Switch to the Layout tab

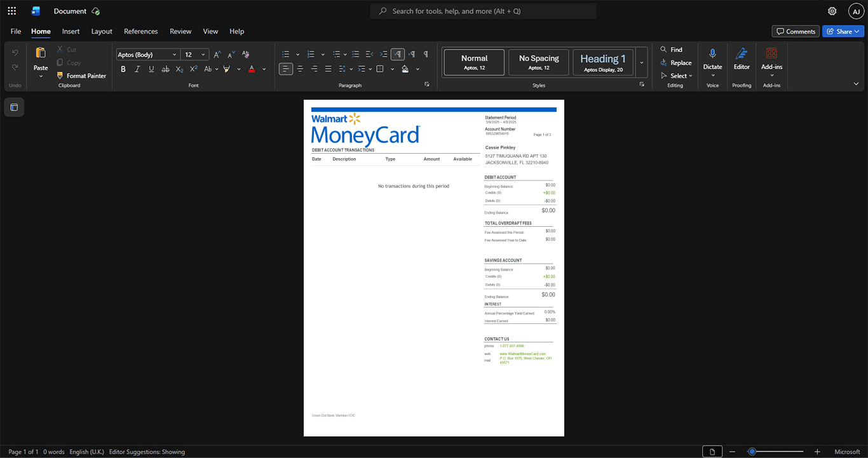102,31
